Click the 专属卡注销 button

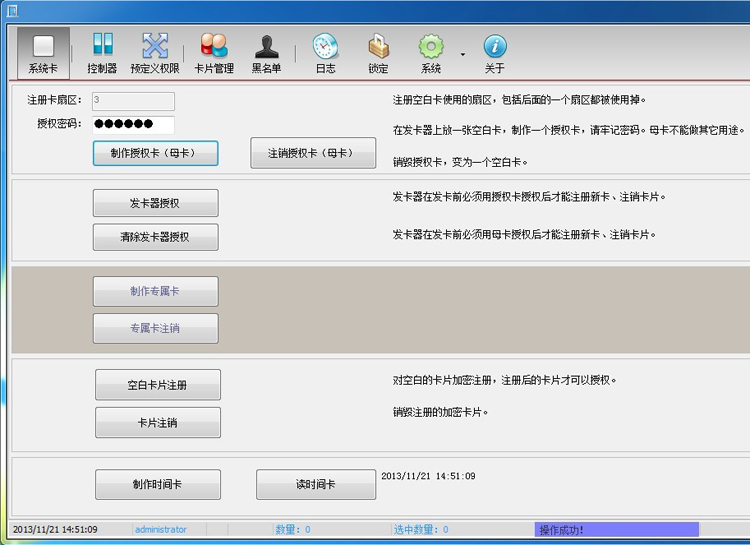[x=155, y=328]
